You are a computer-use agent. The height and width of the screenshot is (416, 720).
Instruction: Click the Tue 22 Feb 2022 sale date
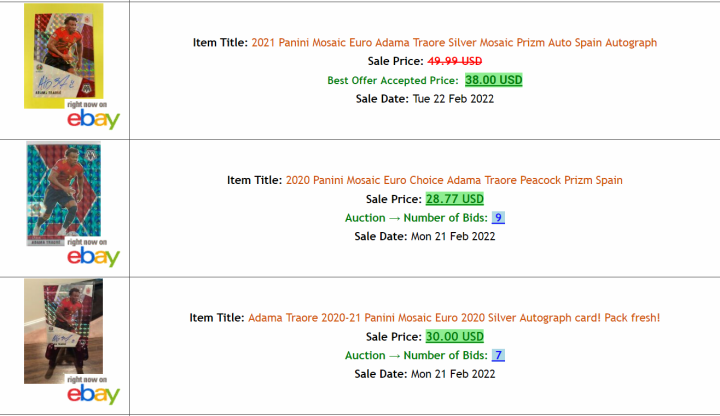click(453, 99)
